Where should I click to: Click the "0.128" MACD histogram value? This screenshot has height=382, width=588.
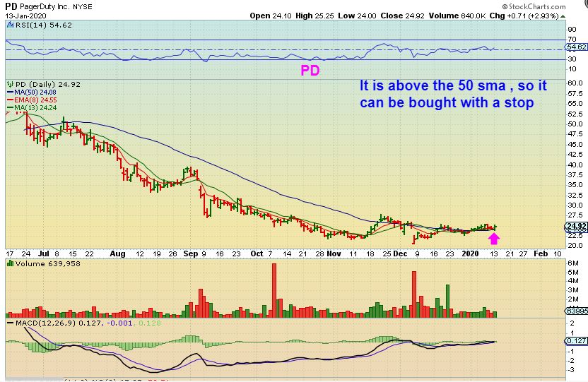[x=150, y=323]
